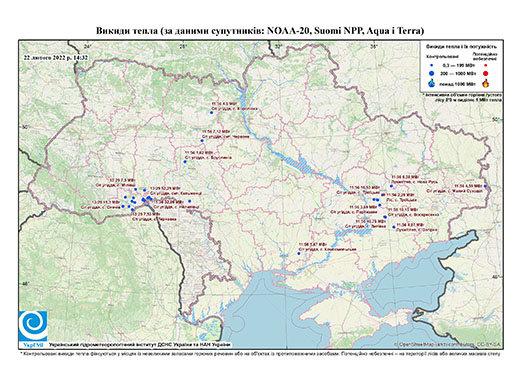Viewport: 520px width, 368px height.
Task: Click the red heat marker near Troitske
Action: pyautogui.click(x=383, y=194)
